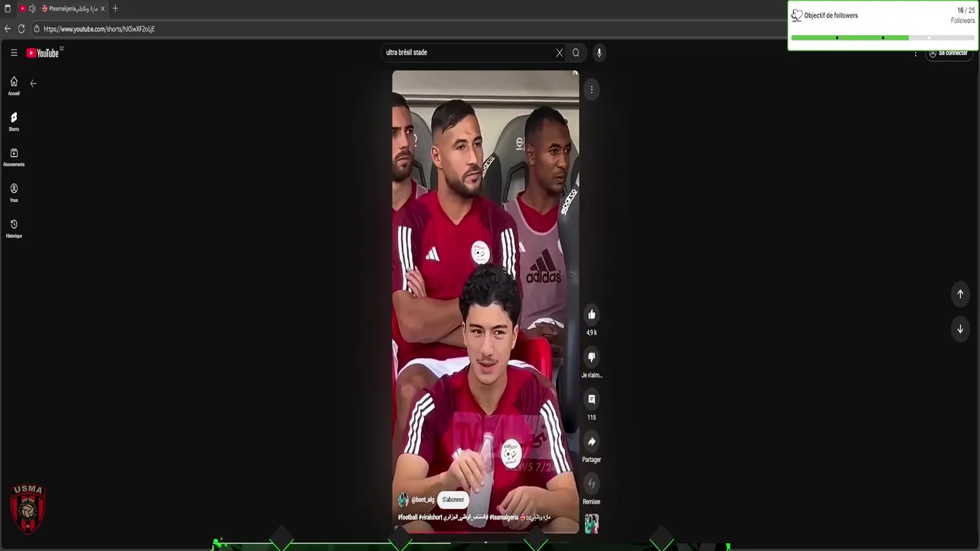Open the #football hashtag

click(x=407, y=517)
